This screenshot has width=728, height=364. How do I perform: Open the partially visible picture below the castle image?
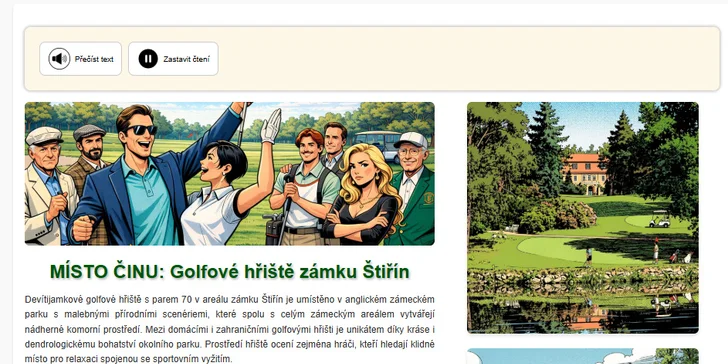(x=583, y=356)
